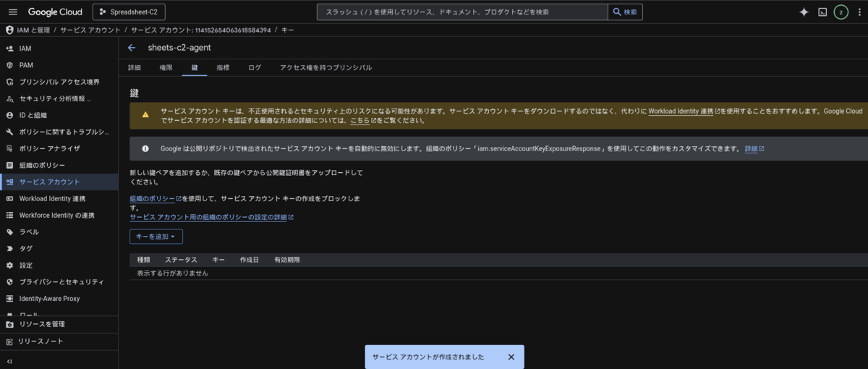Click the 検索 search button

point(626,12)
